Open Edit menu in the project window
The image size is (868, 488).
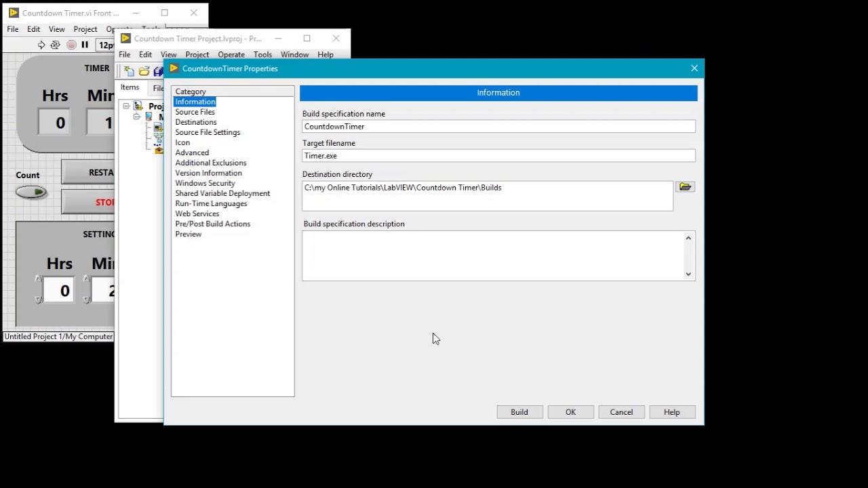(146, 55)
